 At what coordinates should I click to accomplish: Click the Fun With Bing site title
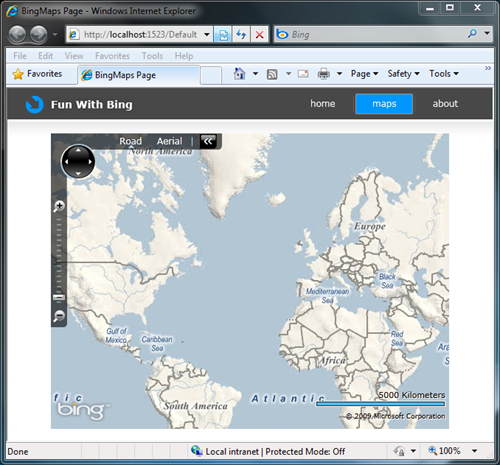(x=92, y=105)
